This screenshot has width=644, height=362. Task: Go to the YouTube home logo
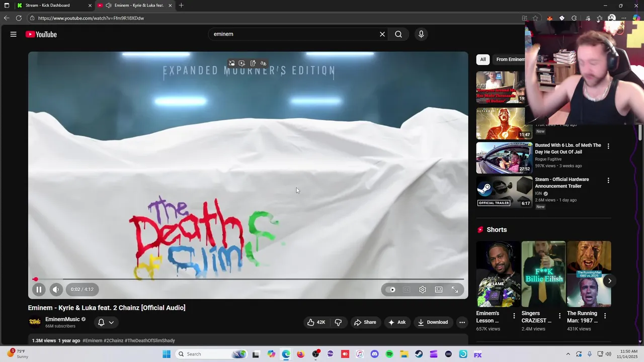point(41,34)
